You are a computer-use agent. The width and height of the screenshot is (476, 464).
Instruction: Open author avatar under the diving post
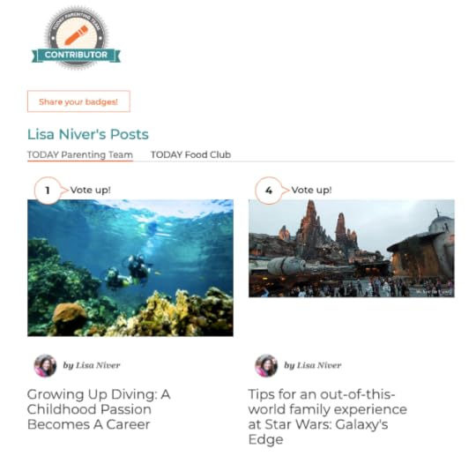(45, 365)
